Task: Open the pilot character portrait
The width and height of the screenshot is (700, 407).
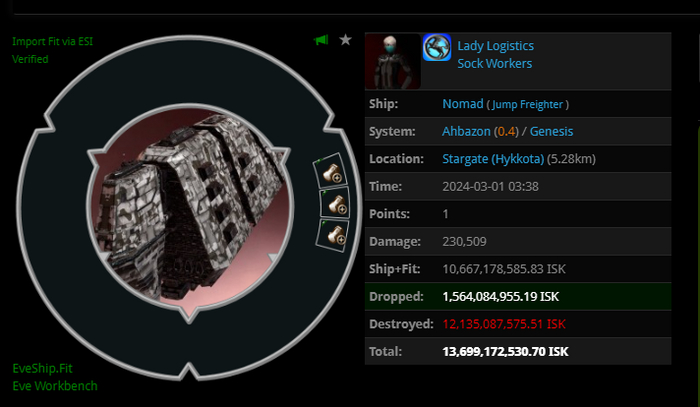Action: 393,61
